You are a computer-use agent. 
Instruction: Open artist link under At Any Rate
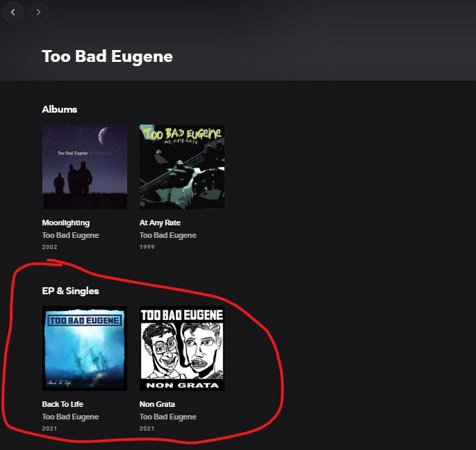(168, 235)
